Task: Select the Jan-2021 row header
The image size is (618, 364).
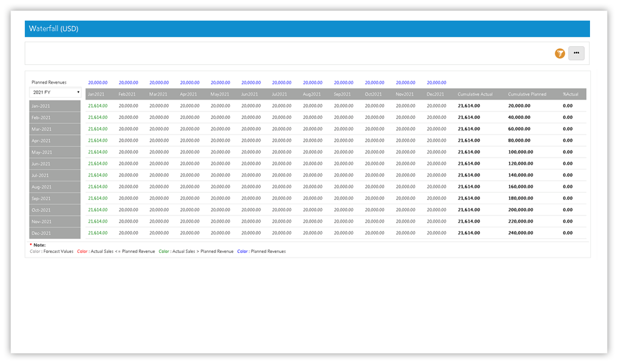Action: pyautogui.click(x=55, y=106)
